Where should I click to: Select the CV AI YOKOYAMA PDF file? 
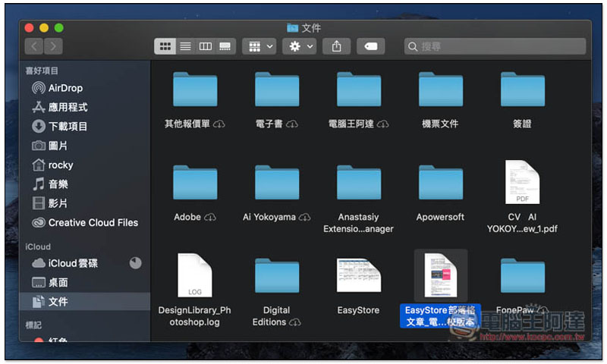coord(523,183)
